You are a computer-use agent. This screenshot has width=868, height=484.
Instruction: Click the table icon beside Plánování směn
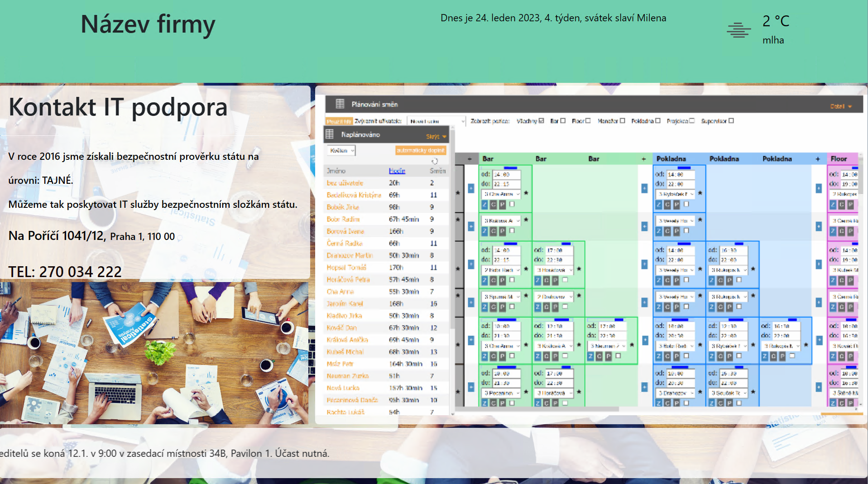[340, 104]
